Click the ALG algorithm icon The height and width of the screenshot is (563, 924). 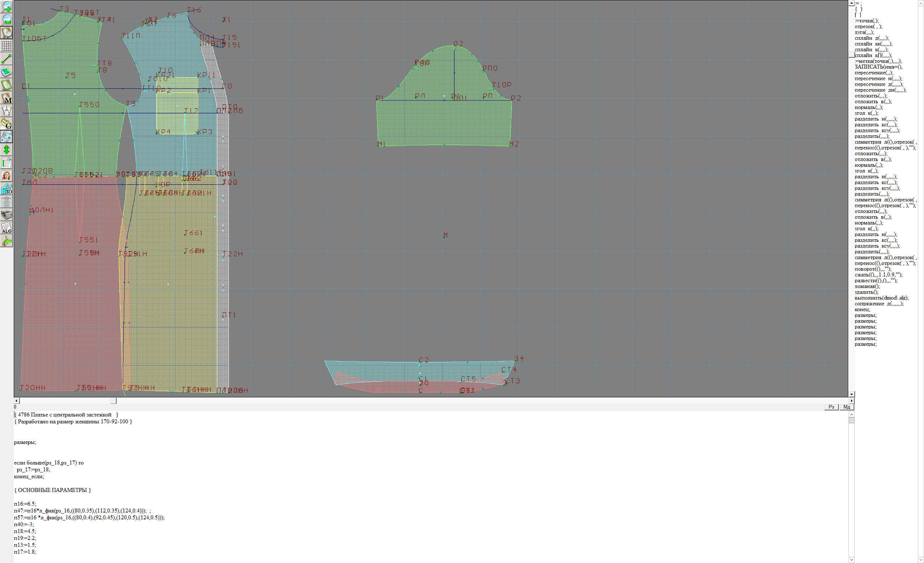7,228
